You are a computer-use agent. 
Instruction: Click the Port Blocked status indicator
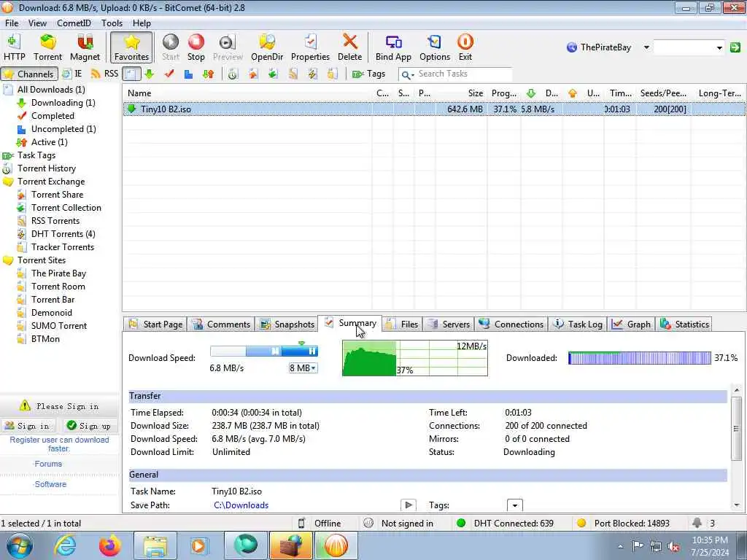coord(623,524)
